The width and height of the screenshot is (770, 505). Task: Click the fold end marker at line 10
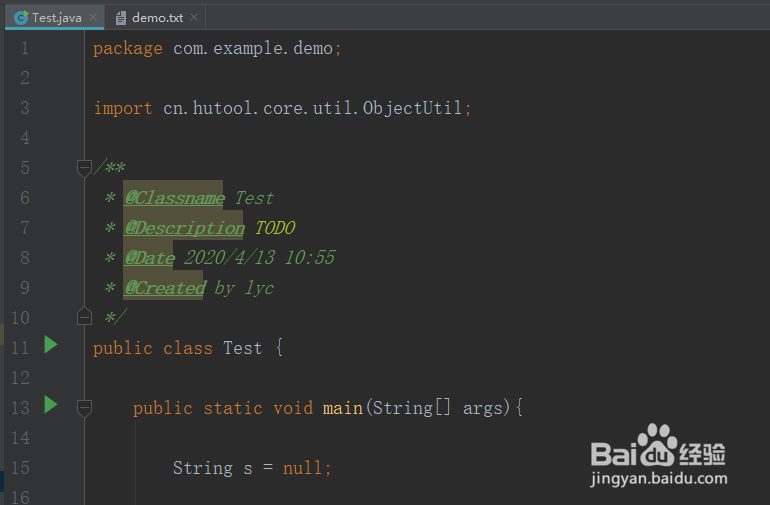(84, 316)
